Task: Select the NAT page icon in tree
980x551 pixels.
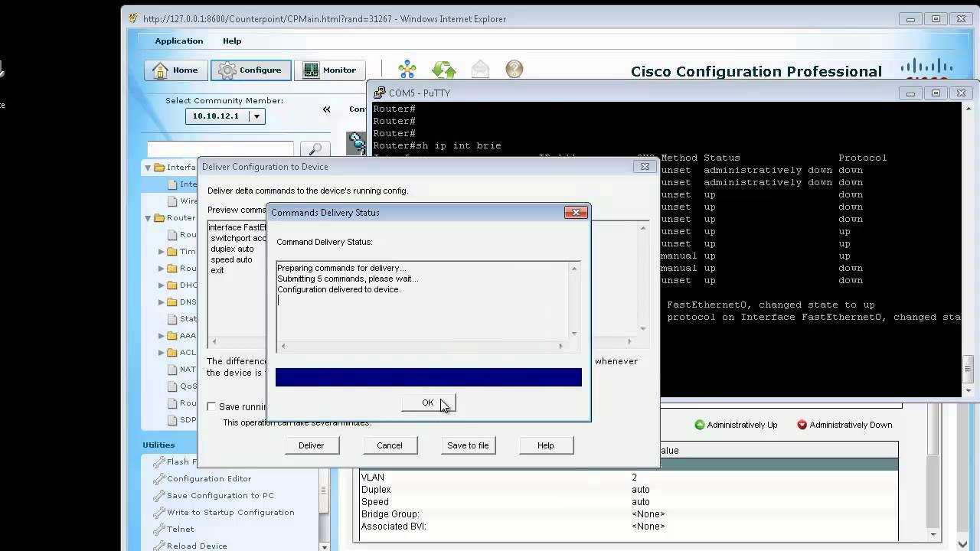Action: [172, 370]
